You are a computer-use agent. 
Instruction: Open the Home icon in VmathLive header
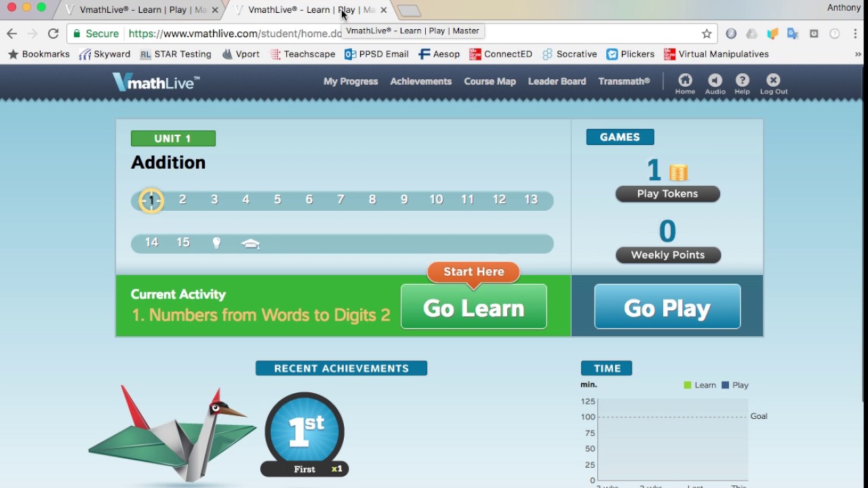pos(685,84)
